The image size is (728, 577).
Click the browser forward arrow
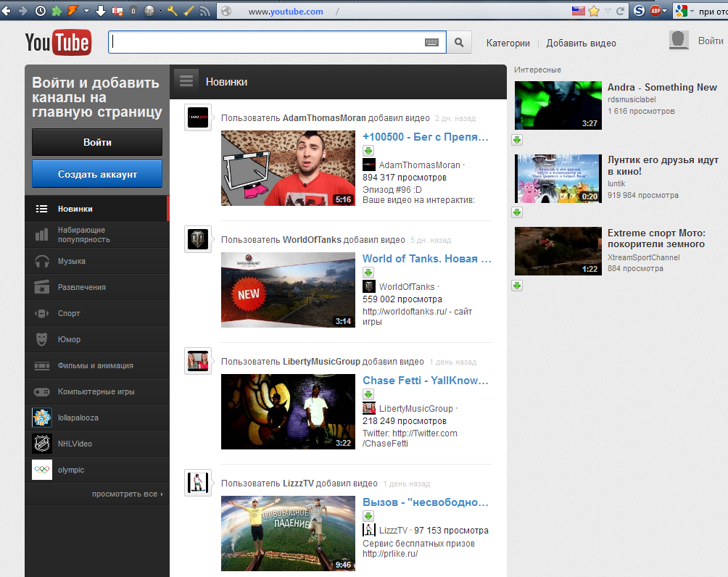tap(22, 11)
